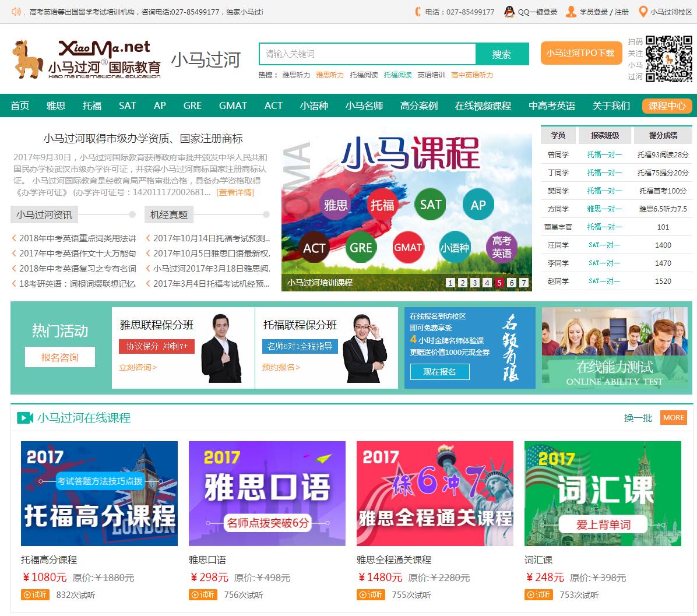Click the speaker announcement icon
Screen dimensions: 697x616
[16, 12]
